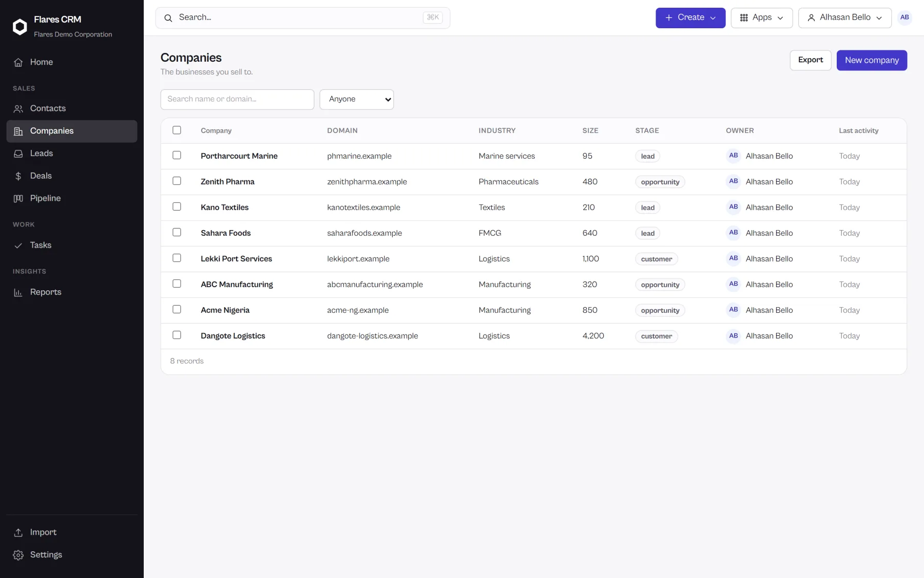Image resolution: width=924 pixels, height=578 pixels.
Task: Click AB owner avatar in Lekki Port Services row
Action: [734, 258]
